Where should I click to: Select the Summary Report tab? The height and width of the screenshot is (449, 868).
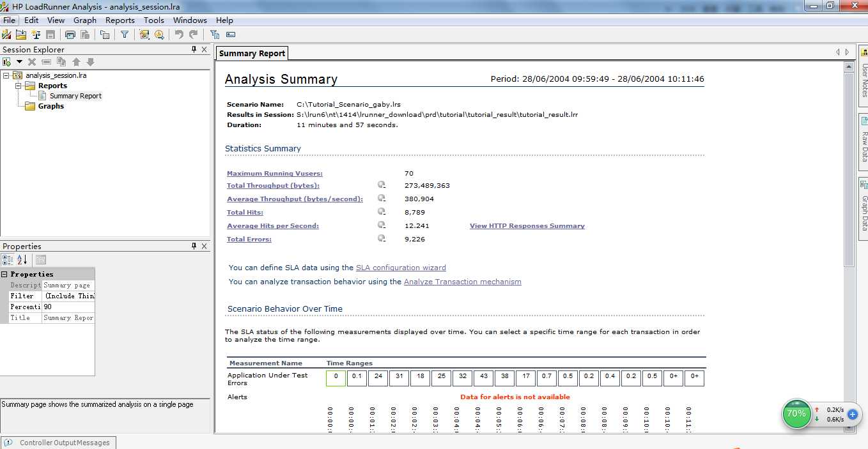(x=252, y=54)
